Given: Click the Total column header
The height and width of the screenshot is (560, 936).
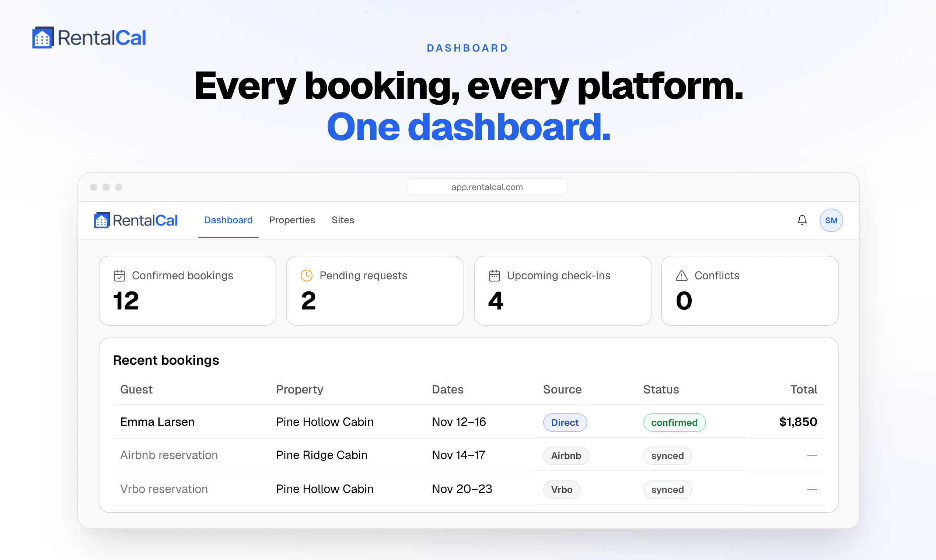Looking at the screenshot, I should coord(804,389).
